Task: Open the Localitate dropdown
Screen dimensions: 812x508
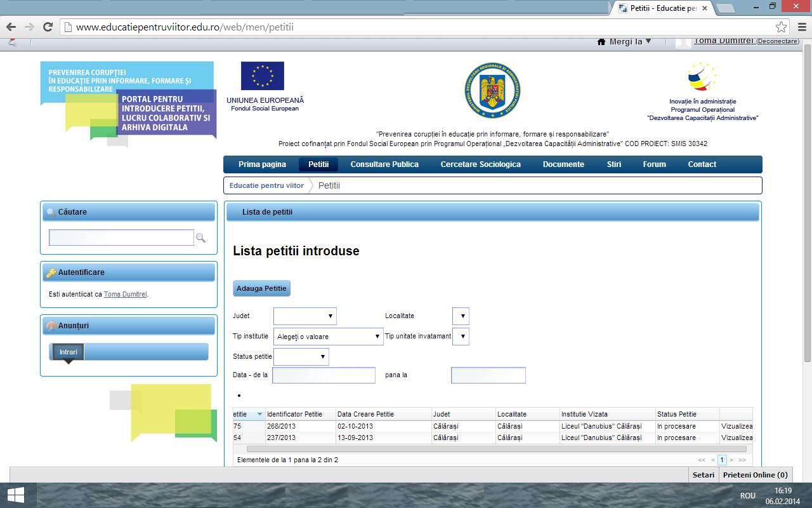Action: click(x=461, y=316)
